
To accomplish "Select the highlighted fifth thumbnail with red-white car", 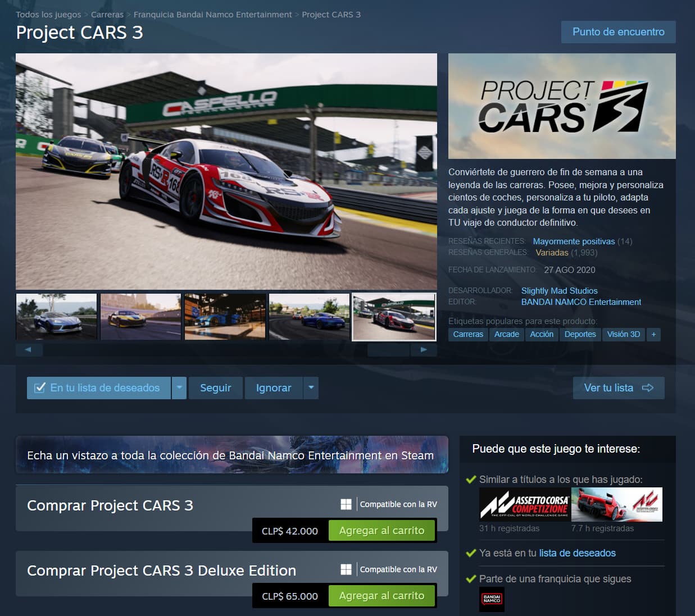I will click(394, 317).
